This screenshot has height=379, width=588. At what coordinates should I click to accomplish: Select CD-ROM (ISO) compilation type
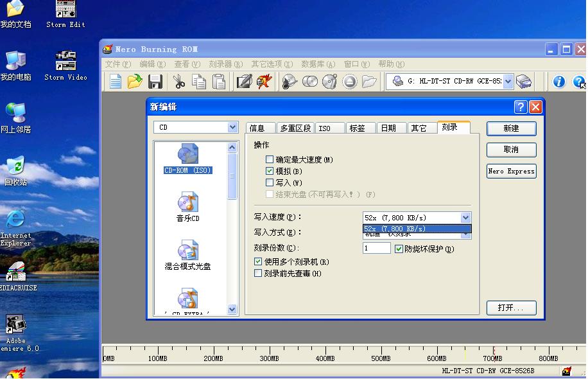pos(188,159)
